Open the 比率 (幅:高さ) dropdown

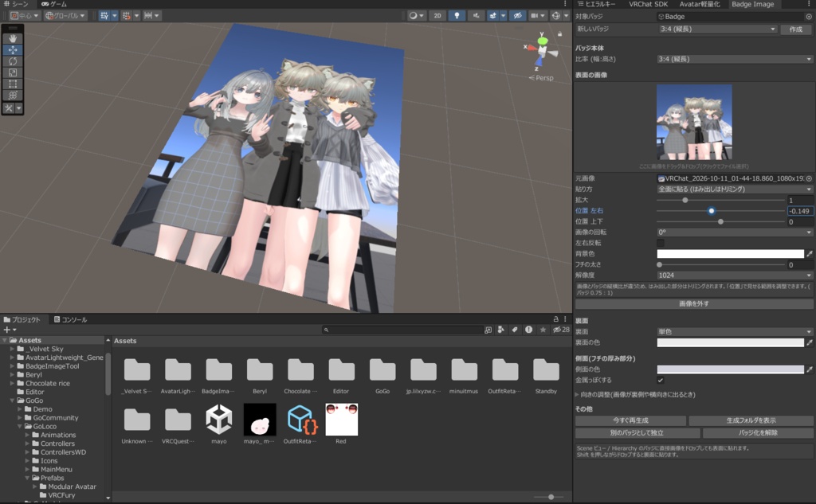(734, 59)
